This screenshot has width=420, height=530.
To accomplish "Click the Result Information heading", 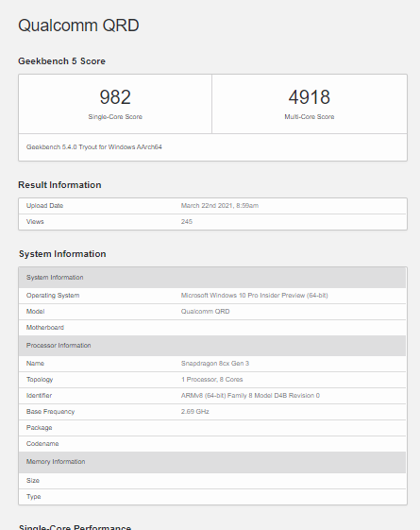I will 59,185.
